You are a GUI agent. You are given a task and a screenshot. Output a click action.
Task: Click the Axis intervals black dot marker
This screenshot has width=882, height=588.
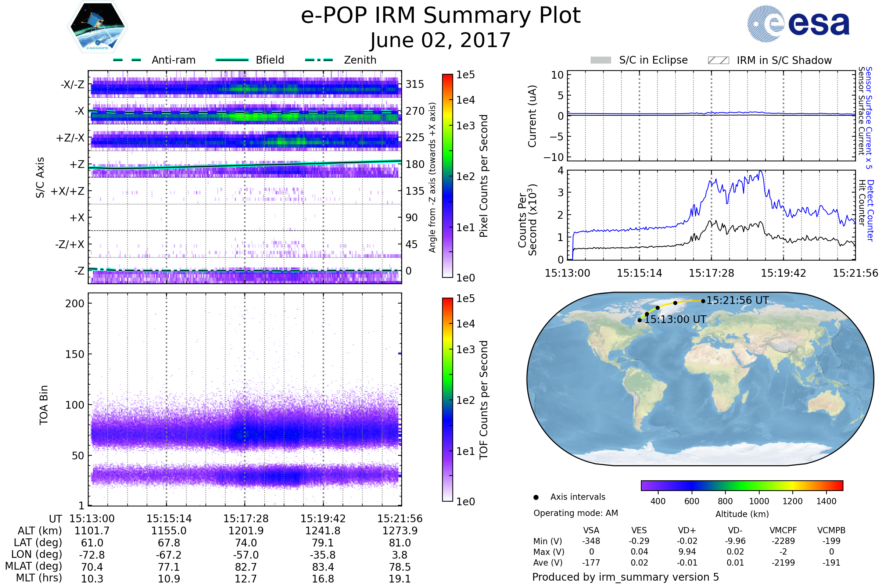(x=536, y=497)
